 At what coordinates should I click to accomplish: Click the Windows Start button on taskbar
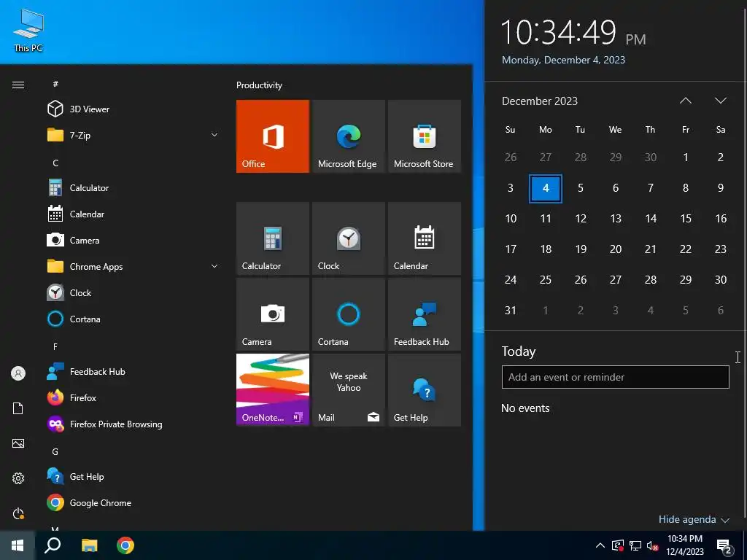coord(18,545)
